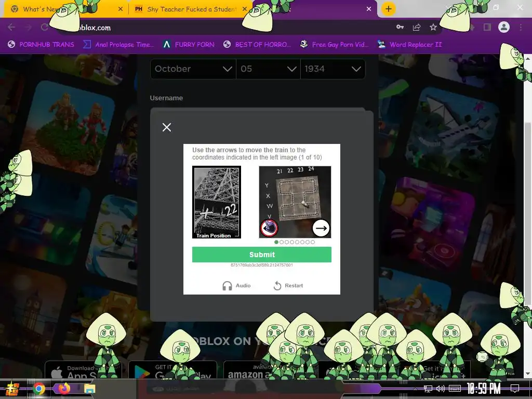Image resolution: width=532 pixels, height=399 pixels.
Task: Open the notification center icon
Action: (x=515, y=389)
